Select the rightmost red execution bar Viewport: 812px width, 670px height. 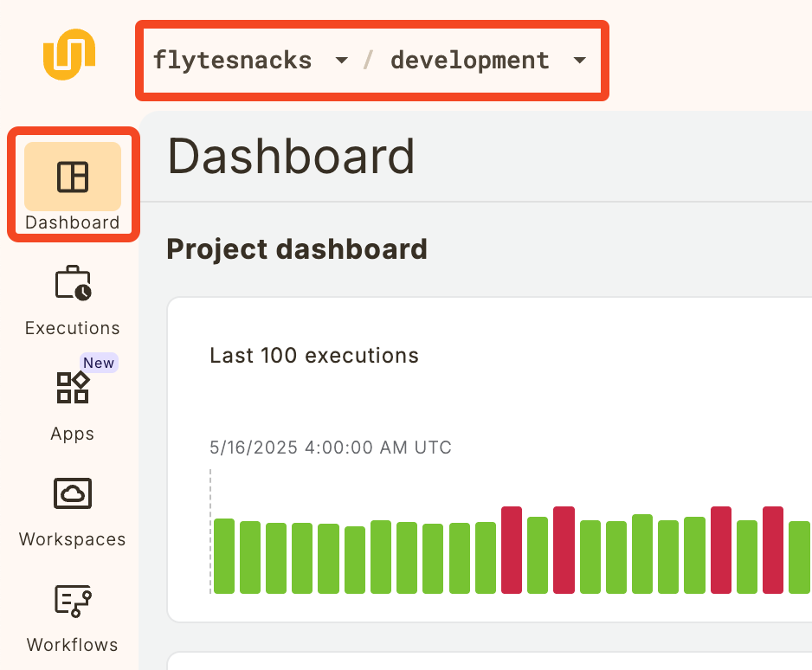(x=773, y=550)
